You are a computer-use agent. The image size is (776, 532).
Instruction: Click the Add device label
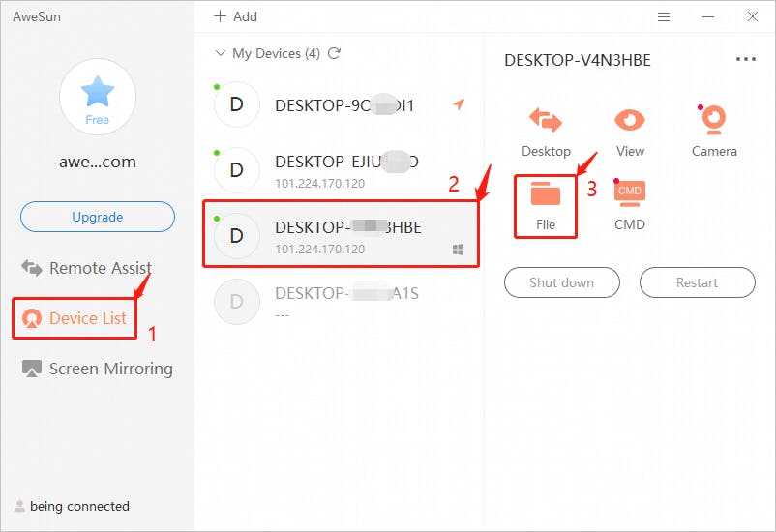[246, 16]
